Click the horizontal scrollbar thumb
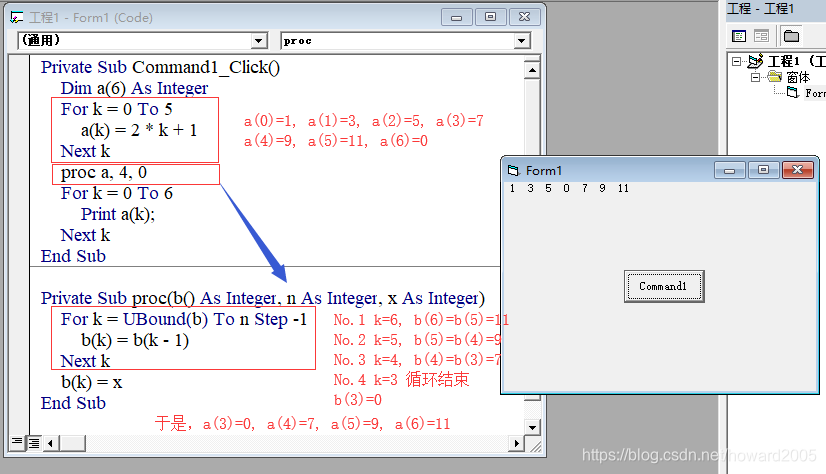826x474 pixels. [x=72, y=443]
